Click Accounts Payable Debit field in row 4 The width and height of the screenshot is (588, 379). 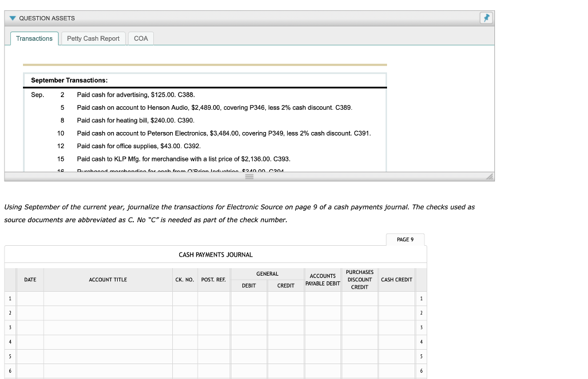tap(323, 342)
